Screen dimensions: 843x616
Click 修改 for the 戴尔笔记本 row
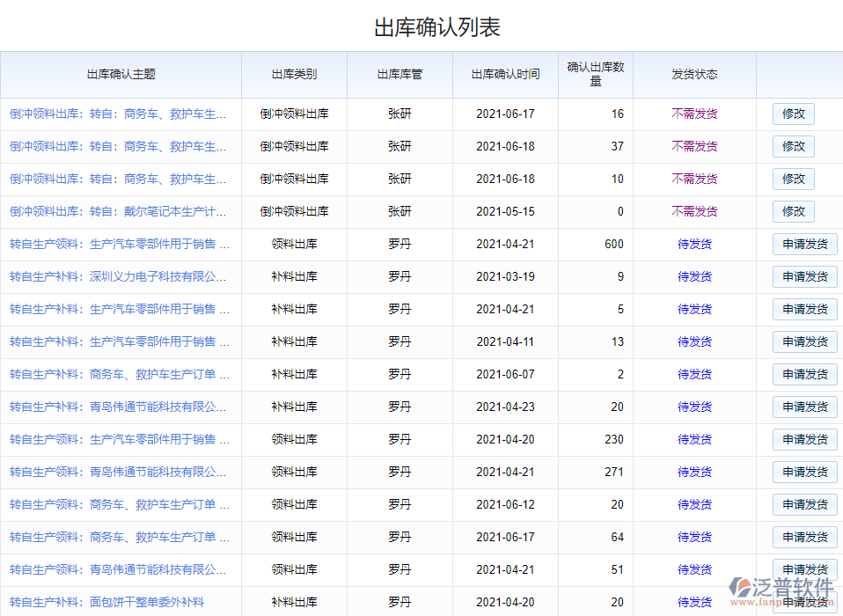coord(793,212)
